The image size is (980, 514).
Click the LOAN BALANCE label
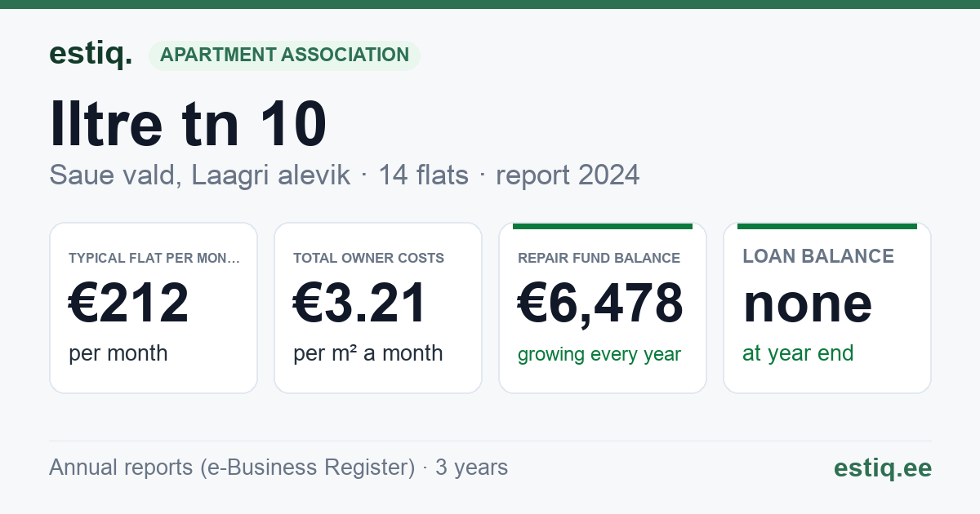[x=818, y=256]
